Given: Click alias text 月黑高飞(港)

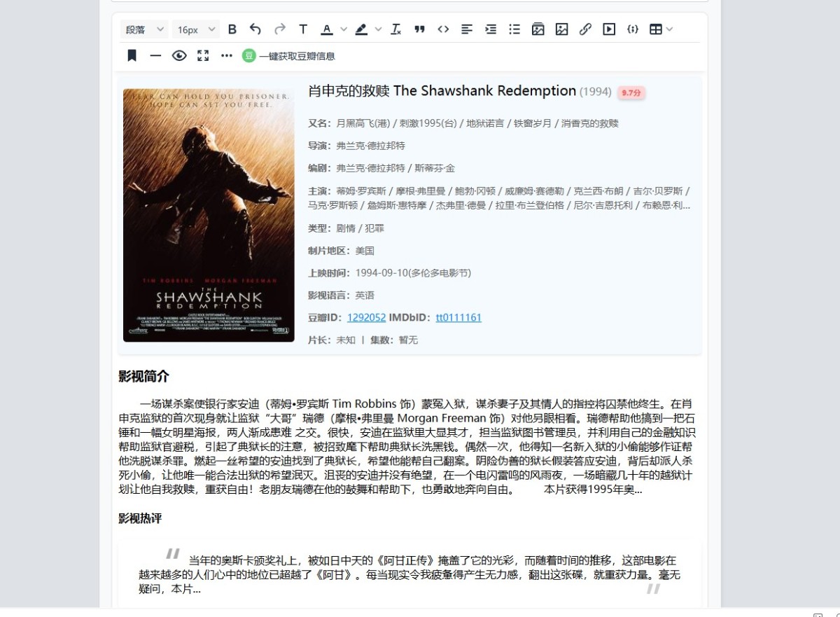Looking at the screenshot, I should 363,123.
